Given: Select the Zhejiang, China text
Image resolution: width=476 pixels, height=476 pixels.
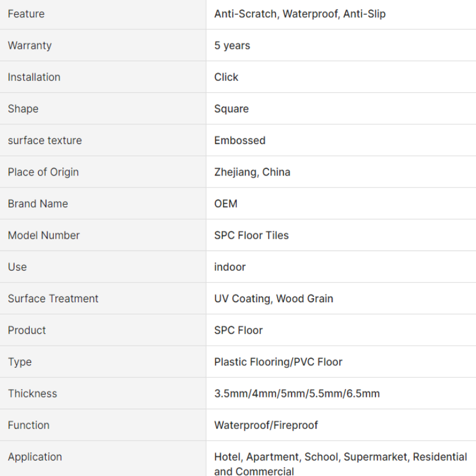Looking at the screenshot, I should click(x=252, y=172).
